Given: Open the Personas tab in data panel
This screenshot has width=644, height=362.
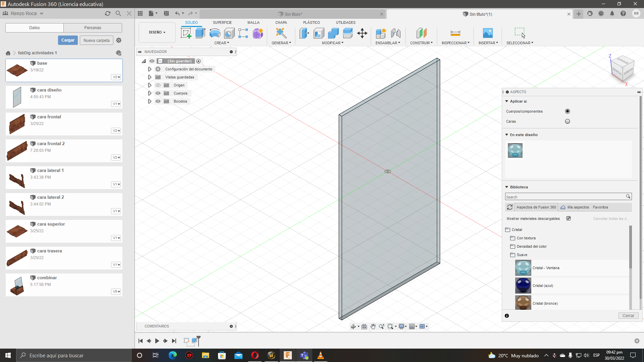Looking at the screenshot, I should coord(93,28).
